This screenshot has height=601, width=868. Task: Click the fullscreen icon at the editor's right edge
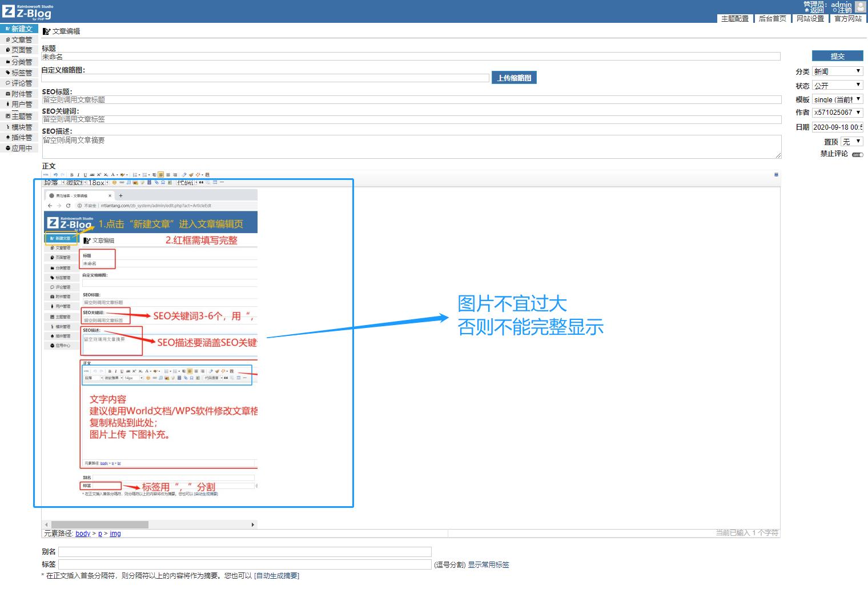(x=776, y=174)
